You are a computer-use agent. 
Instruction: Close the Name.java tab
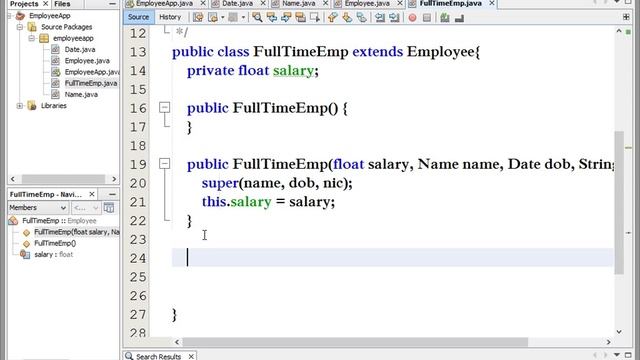(325, 3)
